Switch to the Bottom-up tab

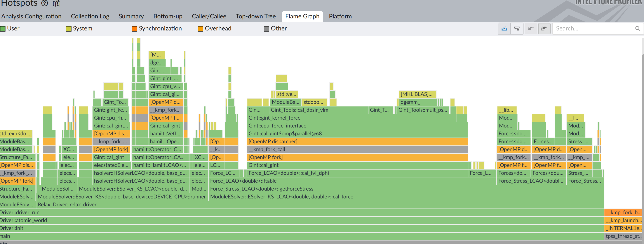168,16
